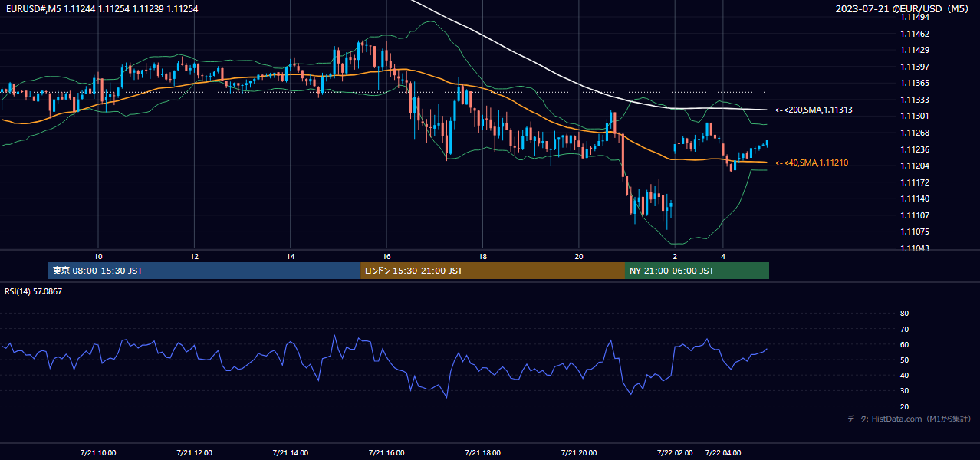
Task: Click price level 1.11397 on the price scale
Action: 915,67
